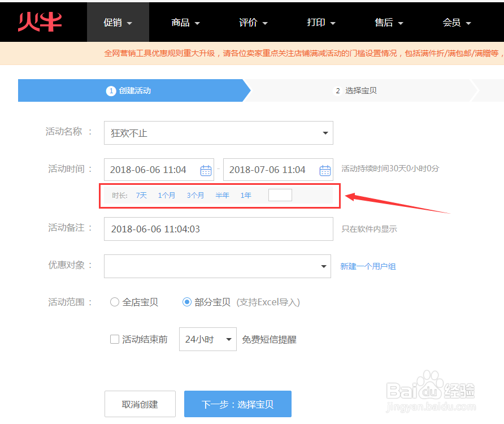
Task: Open the 促销 menu
Action: click(118, 23)
